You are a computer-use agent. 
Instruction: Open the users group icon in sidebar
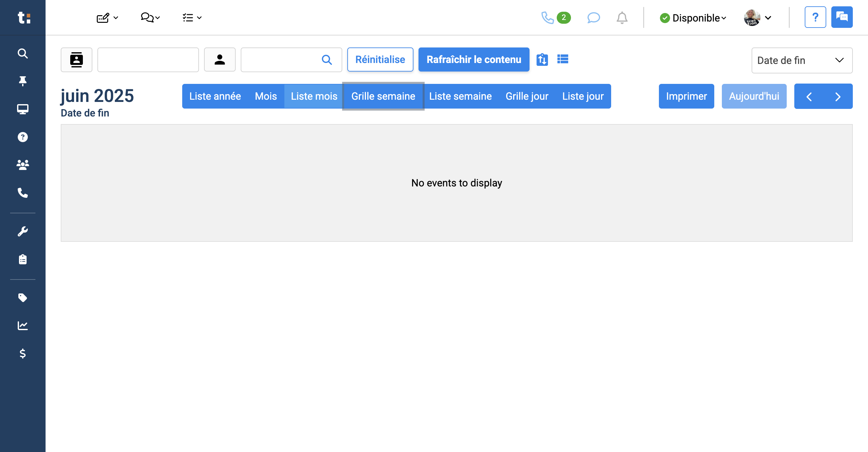tap(22, 165)
